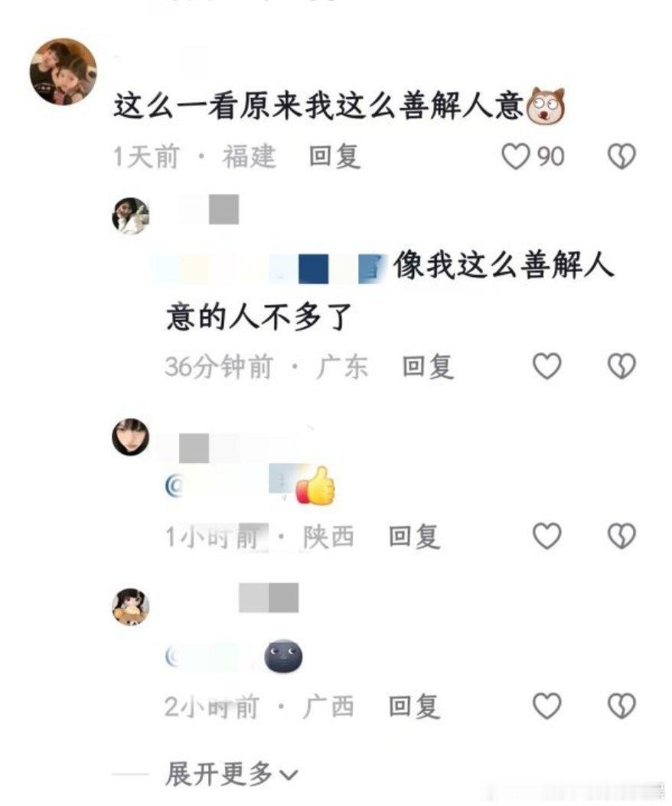This screenshot has height=806, width=672.
Task: Open the Guangdong replier's avatar
Action: [x=131, y=215]
